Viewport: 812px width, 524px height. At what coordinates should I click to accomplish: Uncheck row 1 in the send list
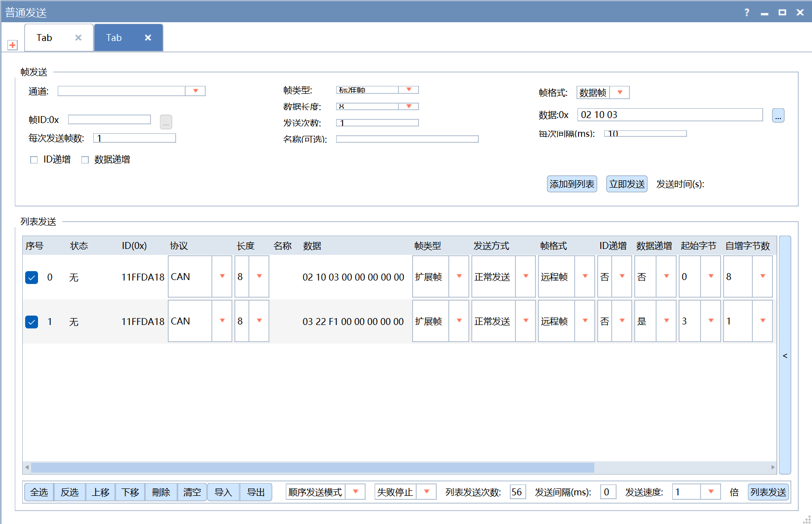(x=32, y=322)
